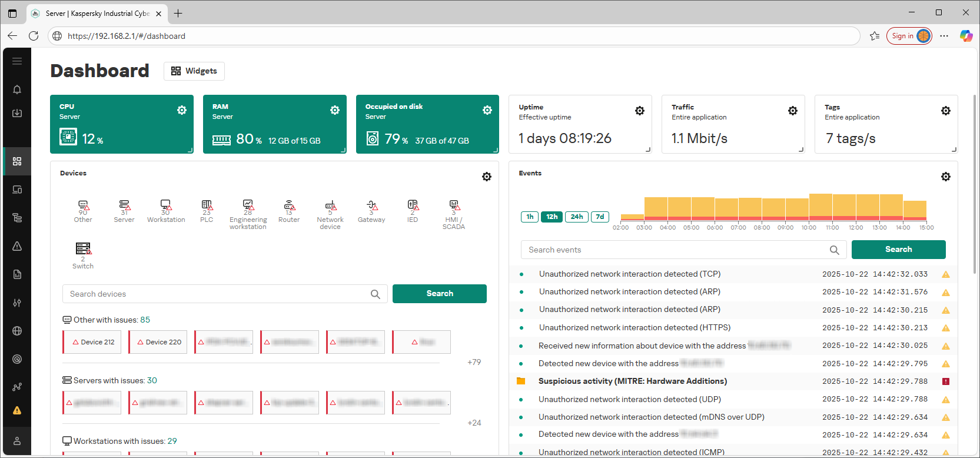Open browser Settings and more menu
This screenshot has height=458, width=980.
[944, 36]
